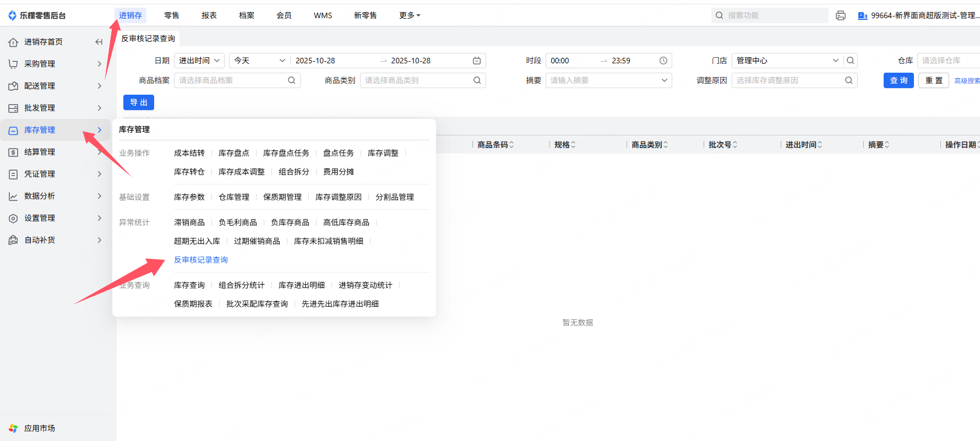This screenshot has height=441, width=980.
Task: Open the 更多 menu in top navigation
Action: pos(410,15)
